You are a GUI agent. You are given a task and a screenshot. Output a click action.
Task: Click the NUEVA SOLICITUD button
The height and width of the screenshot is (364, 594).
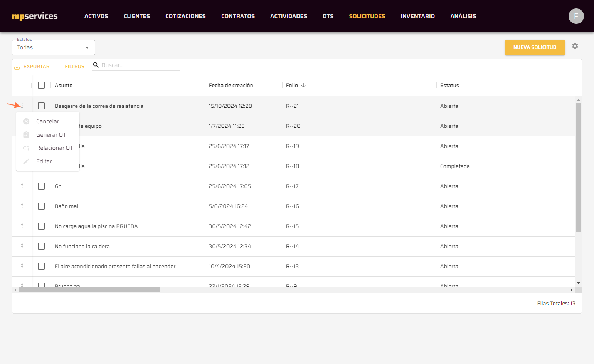point(535,47)
